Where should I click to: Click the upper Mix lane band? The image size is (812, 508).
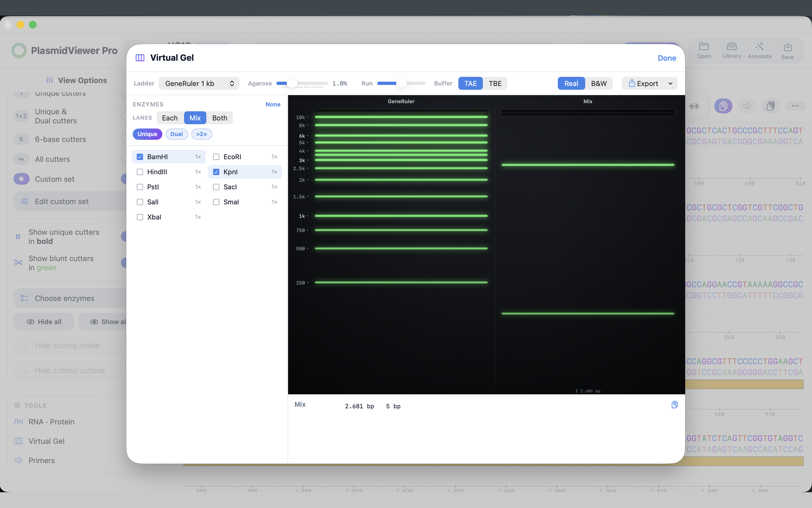pyautogui.click(x=588, y=165)
